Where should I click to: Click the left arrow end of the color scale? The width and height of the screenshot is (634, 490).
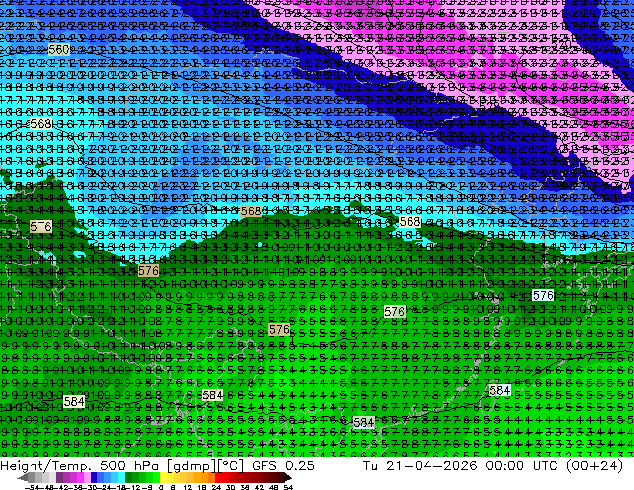click(22, 477)
